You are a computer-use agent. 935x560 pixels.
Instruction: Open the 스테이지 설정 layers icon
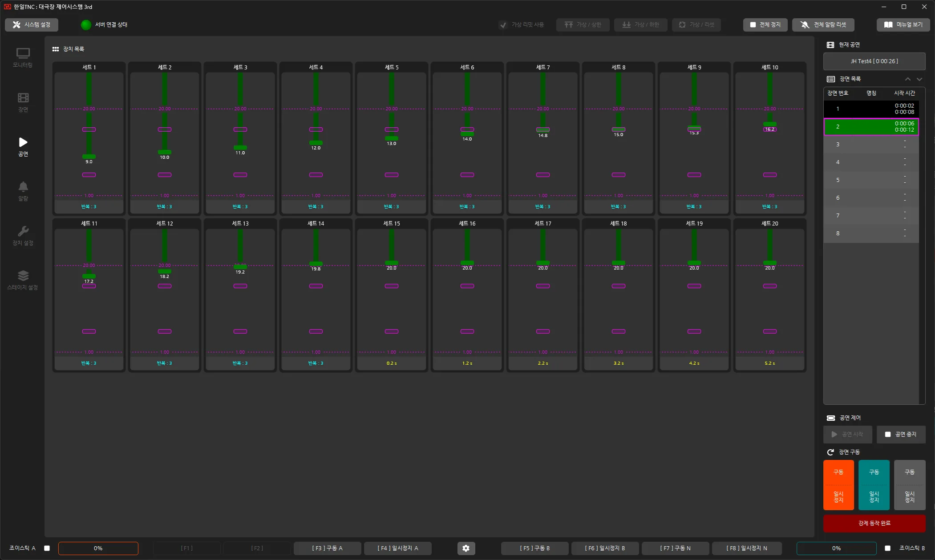point(23,276)
